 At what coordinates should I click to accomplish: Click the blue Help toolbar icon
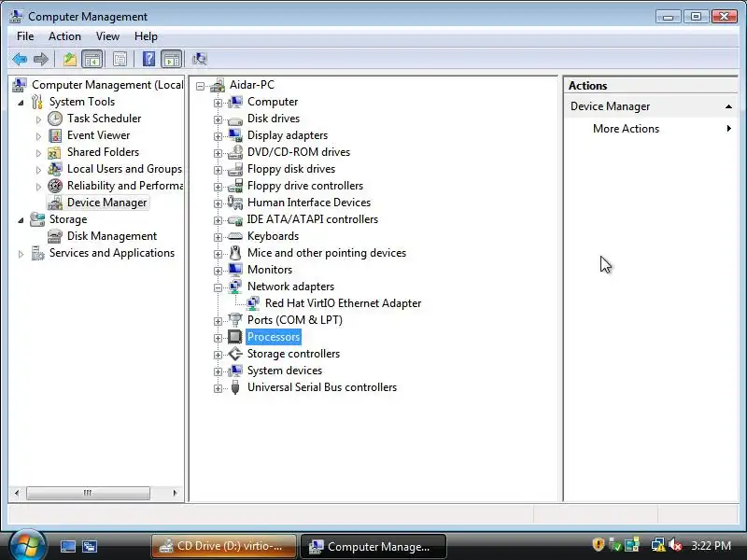click(148, 59)
